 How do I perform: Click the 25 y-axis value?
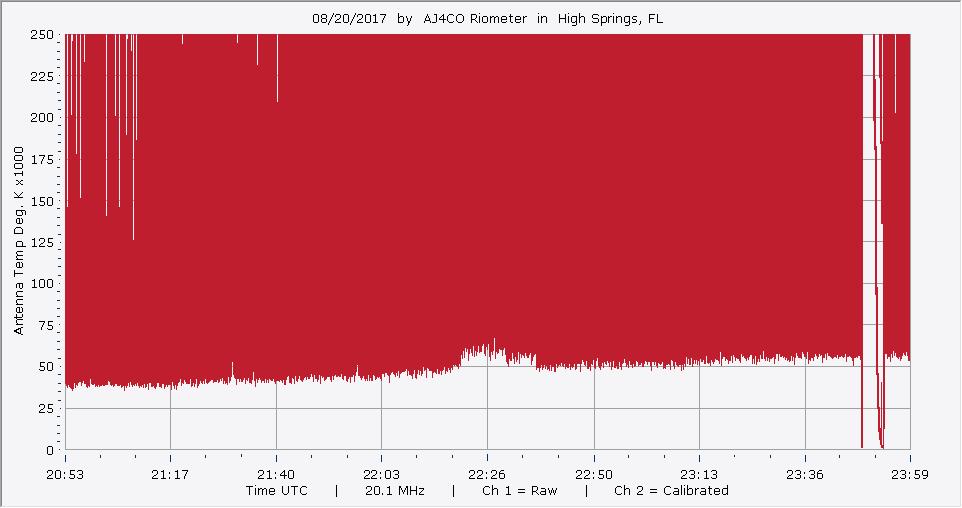coord(46,409)
